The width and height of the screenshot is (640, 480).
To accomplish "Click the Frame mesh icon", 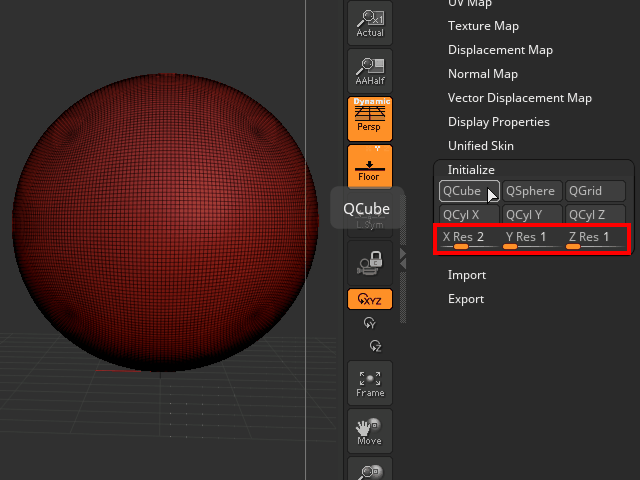I will [370, 383].
